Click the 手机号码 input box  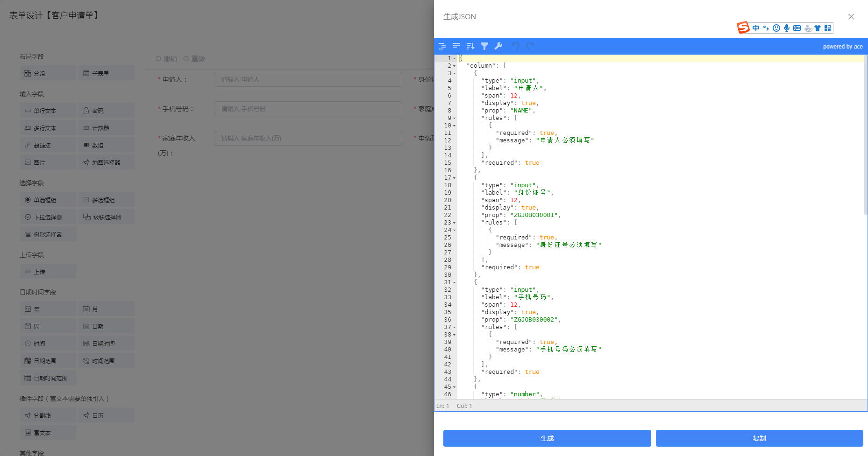pyautogui.click(x=308, y=109)
